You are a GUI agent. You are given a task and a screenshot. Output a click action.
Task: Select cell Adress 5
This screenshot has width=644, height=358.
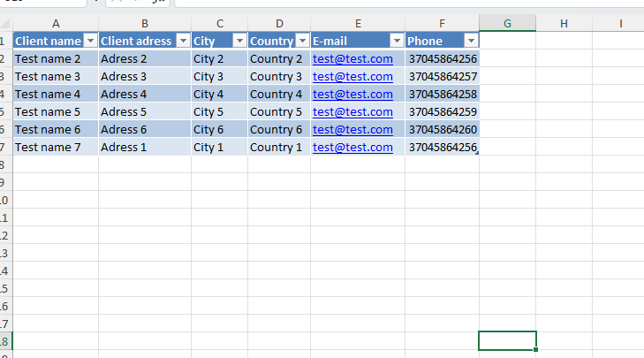[145, 111]
